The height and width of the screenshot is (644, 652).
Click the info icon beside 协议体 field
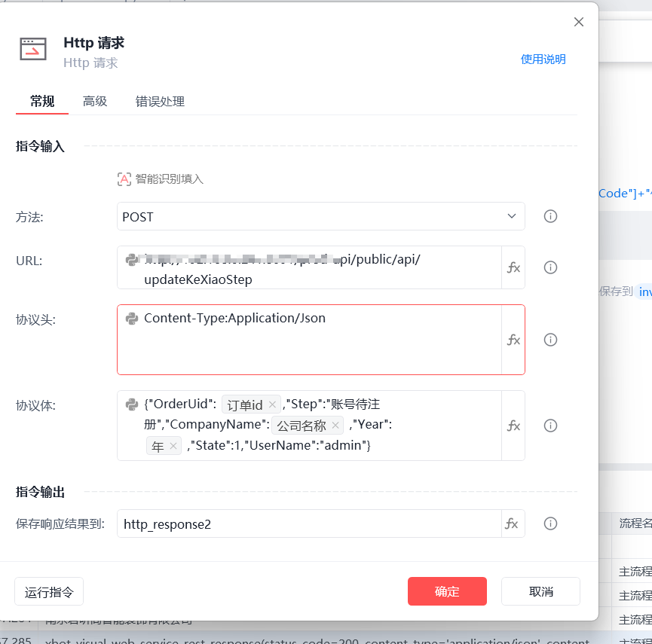tap(550, 426)
